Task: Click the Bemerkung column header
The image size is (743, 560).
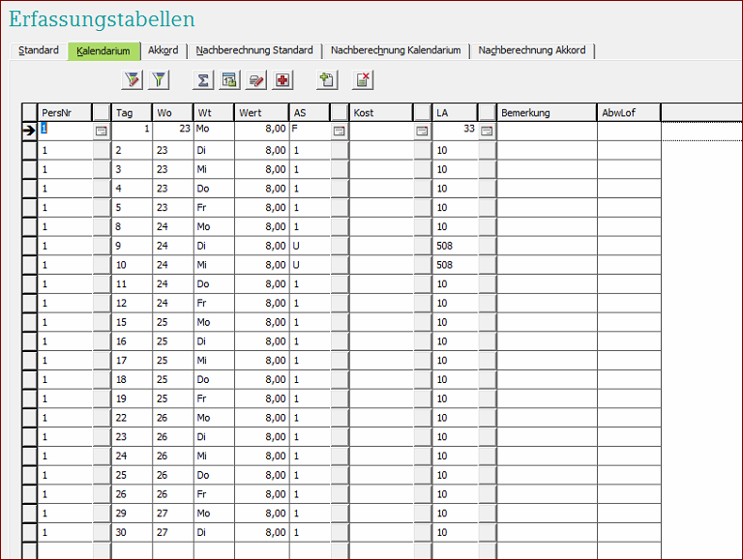Action: (547, 113)
